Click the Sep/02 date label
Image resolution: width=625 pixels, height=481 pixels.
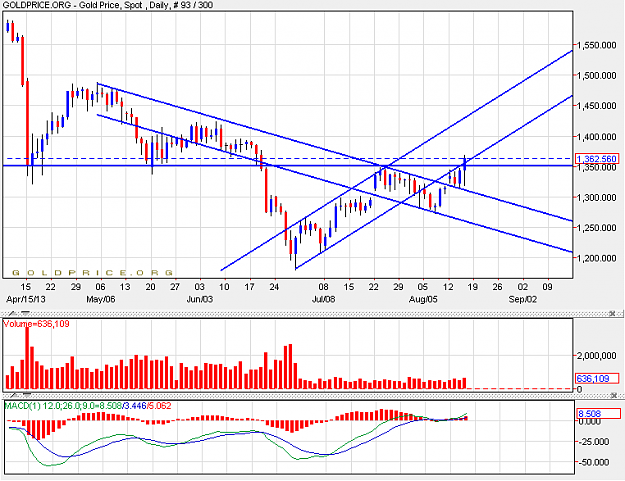pyautogui.click(x=523, y=299)
